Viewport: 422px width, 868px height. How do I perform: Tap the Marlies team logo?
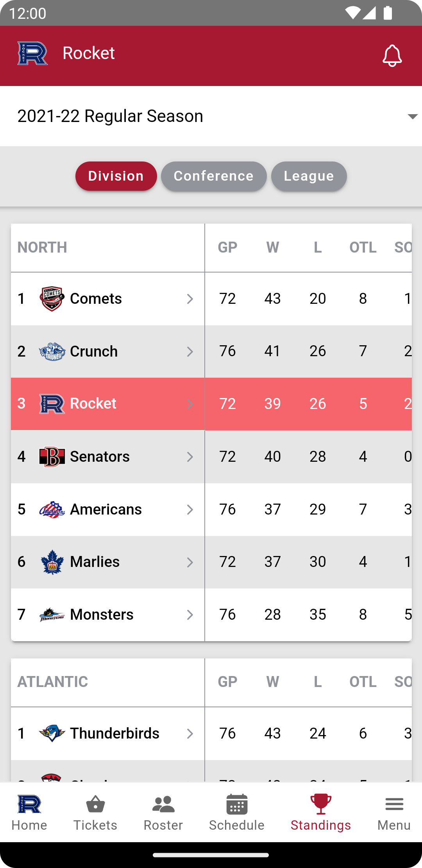click(52, 562)
